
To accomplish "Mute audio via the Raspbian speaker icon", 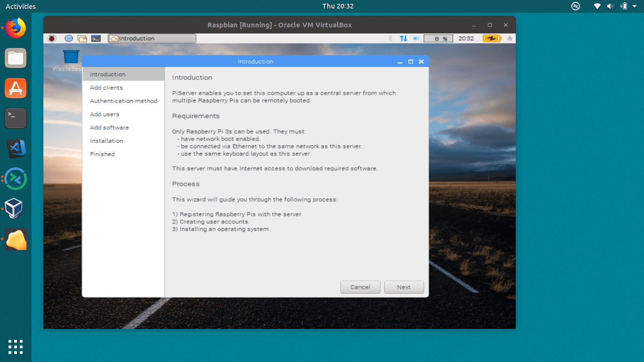I will (416, 38).
